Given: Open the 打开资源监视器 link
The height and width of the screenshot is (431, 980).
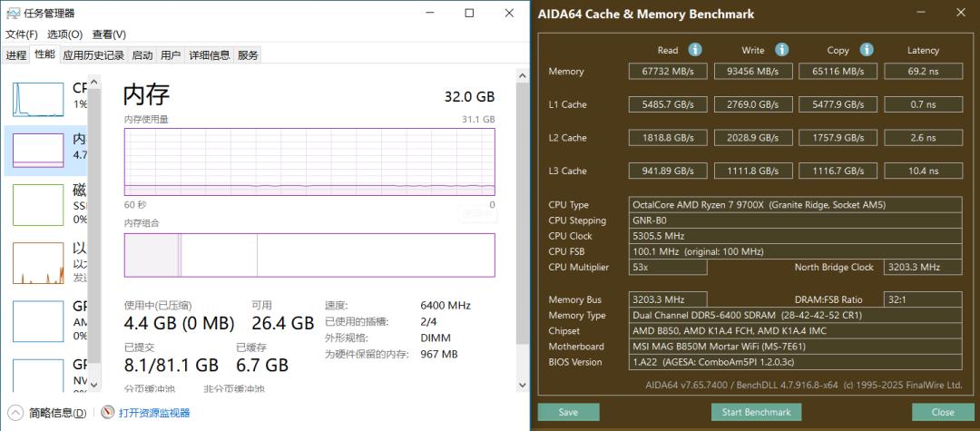Looking at the screenshot, I should (x=154, y=413).
